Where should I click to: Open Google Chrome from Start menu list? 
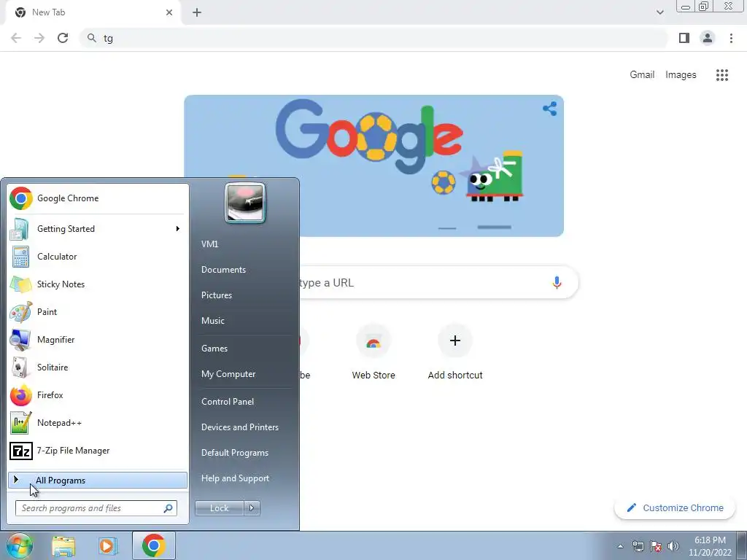coord(98,198)
